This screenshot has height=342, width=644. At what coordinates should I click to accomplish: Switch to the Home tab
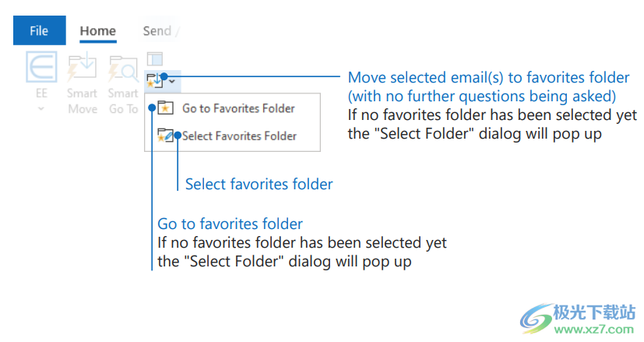coord(98,31)
